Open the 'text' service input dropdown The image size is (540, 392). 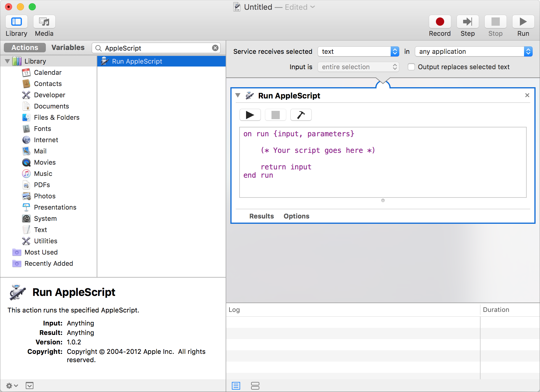pos(358,51)
